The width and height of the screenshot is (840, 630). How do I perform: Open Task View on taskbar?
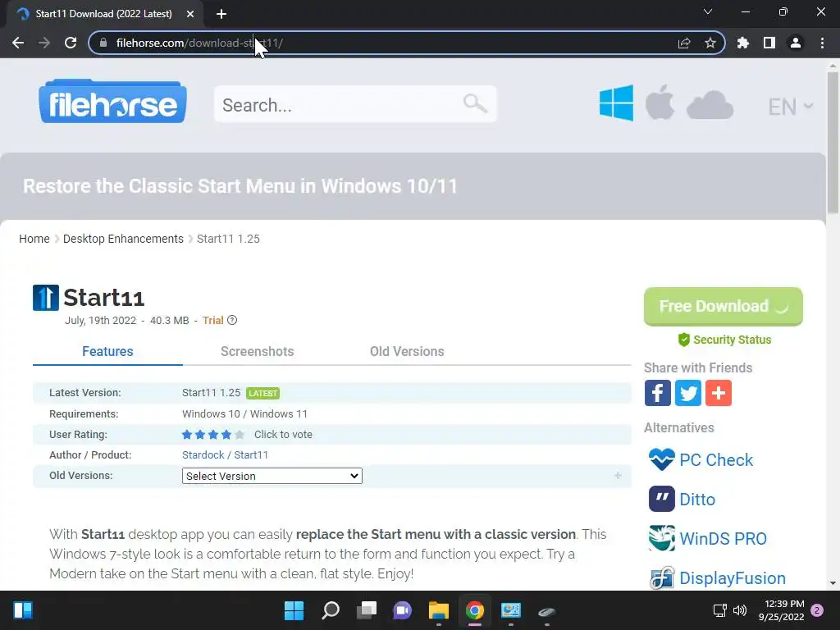[x=367, y=610]
